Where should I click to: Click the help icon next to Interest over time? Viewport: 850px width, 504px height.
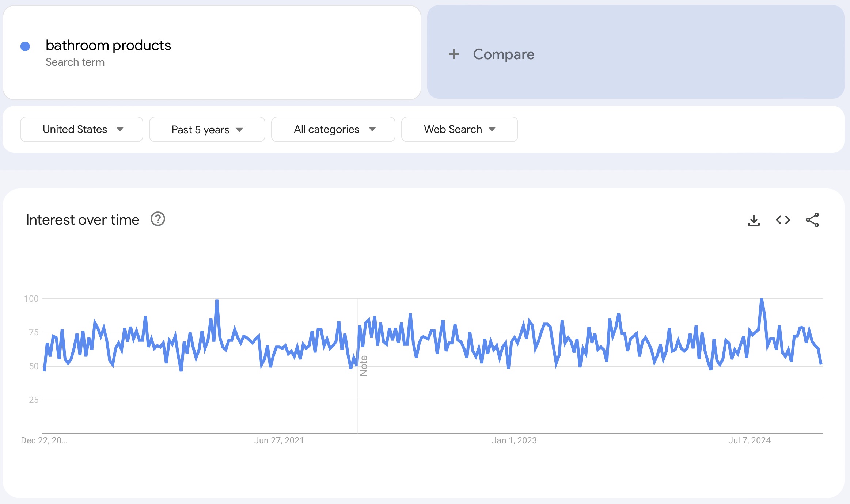click(x=158, y=219)
